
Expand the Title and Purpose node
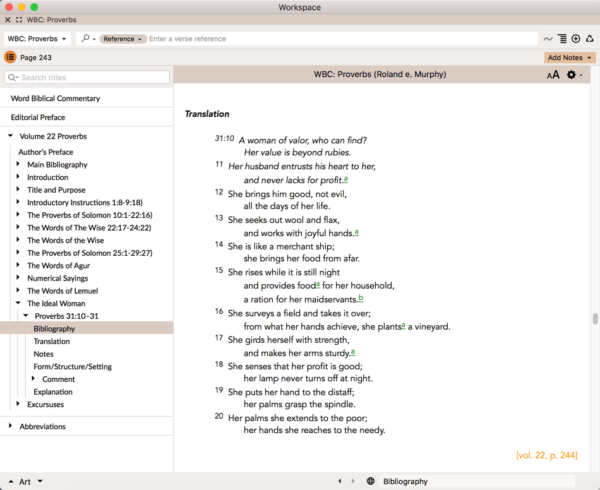pos(18,189)
